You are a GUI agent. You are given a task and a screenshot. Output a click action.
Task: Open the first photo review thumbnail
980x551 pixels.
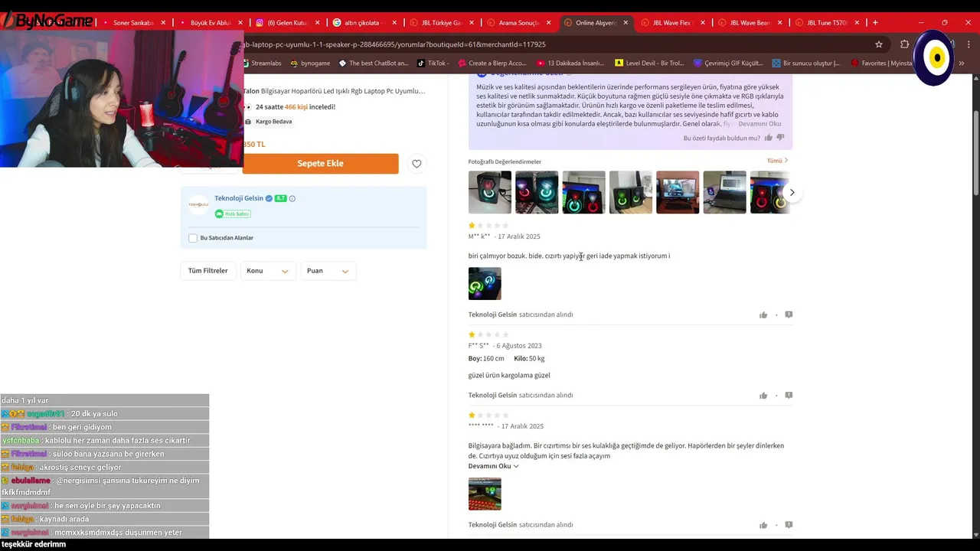490,192
